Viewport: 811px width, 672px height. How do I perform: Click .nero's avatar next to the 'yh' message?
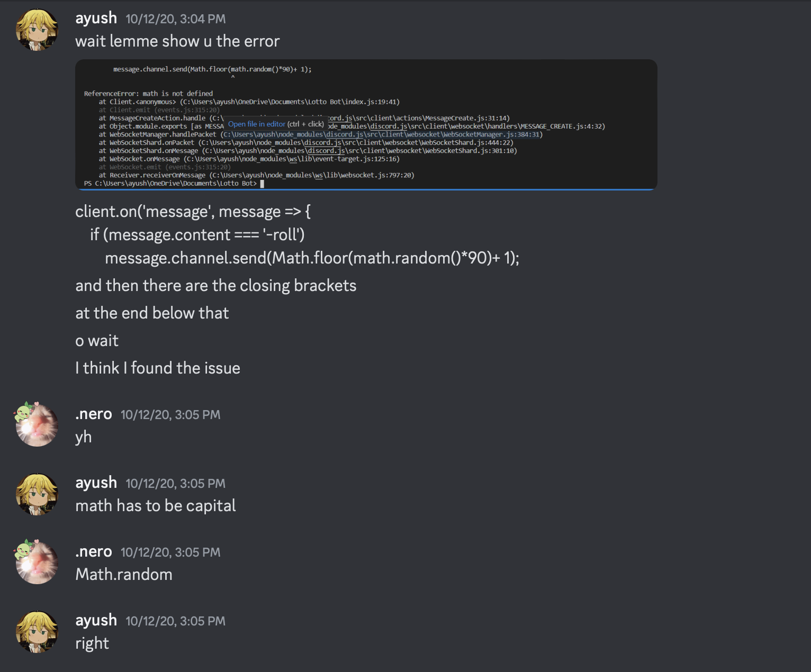tap(37, 425)
